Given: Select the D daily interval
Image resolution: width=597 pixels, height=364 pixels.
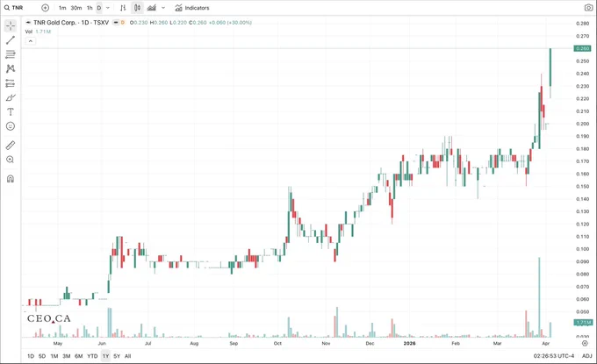Looking at the screenshot, I should point(99,8).
